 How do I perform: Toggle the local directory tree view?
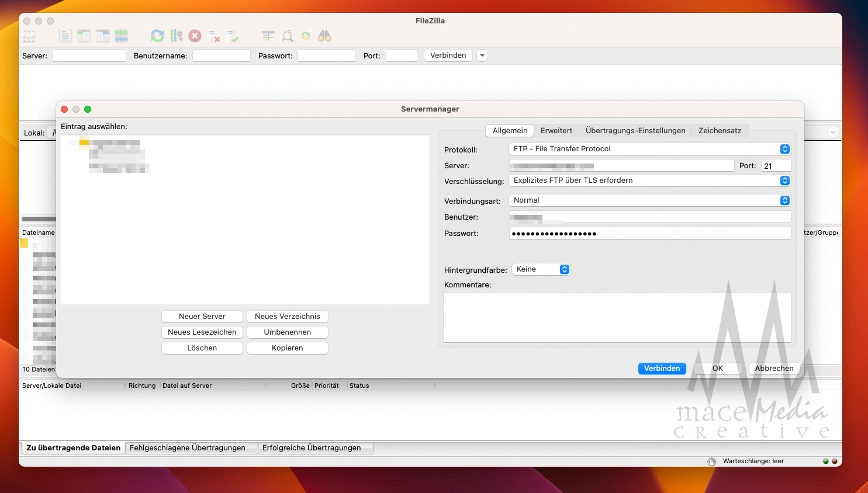[84, 36]
